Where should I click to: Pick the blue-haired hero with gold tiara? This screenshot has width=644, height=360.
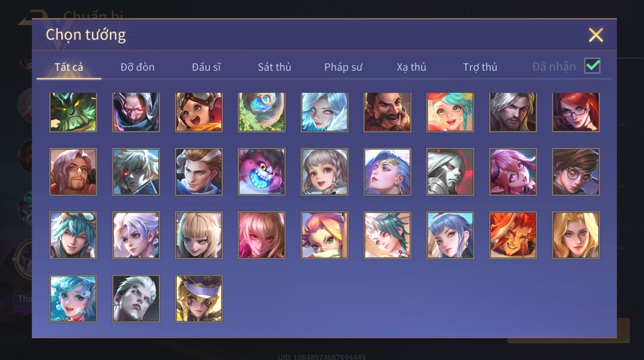point(387,172)
